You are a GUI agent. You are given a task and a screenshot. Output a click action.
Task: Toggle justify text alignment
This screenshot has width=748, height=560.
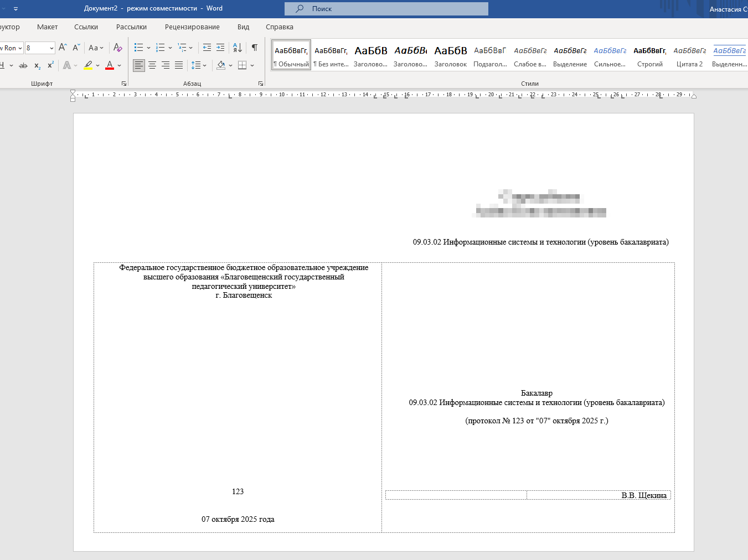coord(179,65)
